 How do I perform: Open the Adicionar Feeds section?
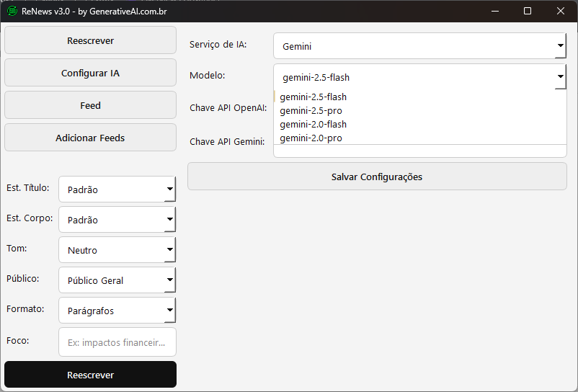[90, 138]
